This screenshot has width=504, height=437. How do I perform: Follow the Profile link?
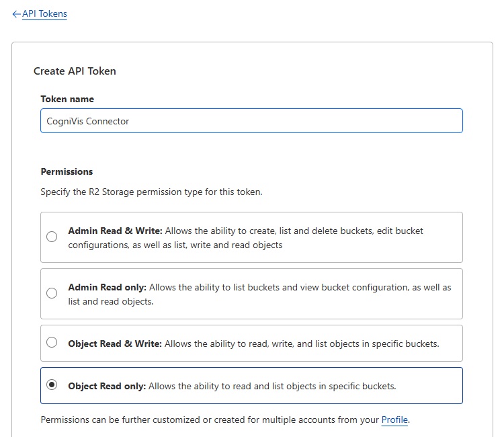tap(394, 420)
